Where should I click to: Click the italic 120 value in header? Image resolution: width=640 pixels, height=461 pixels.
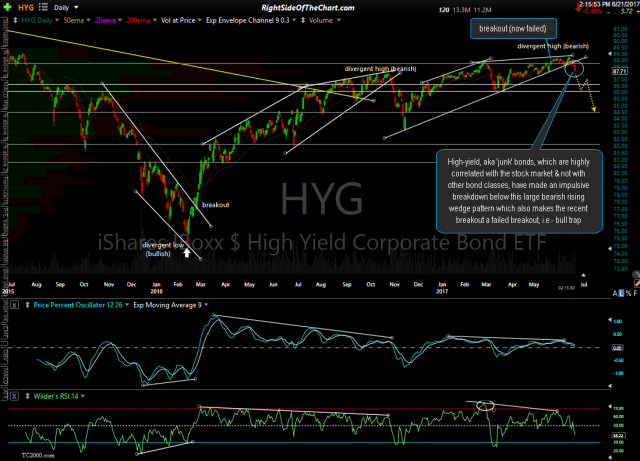point(444,10)
